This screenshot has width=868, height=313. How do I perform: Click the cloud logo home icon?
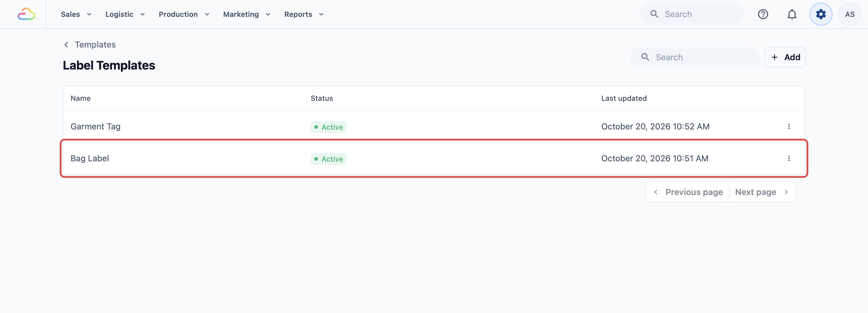pyautogui.click(x=26, y=14)
